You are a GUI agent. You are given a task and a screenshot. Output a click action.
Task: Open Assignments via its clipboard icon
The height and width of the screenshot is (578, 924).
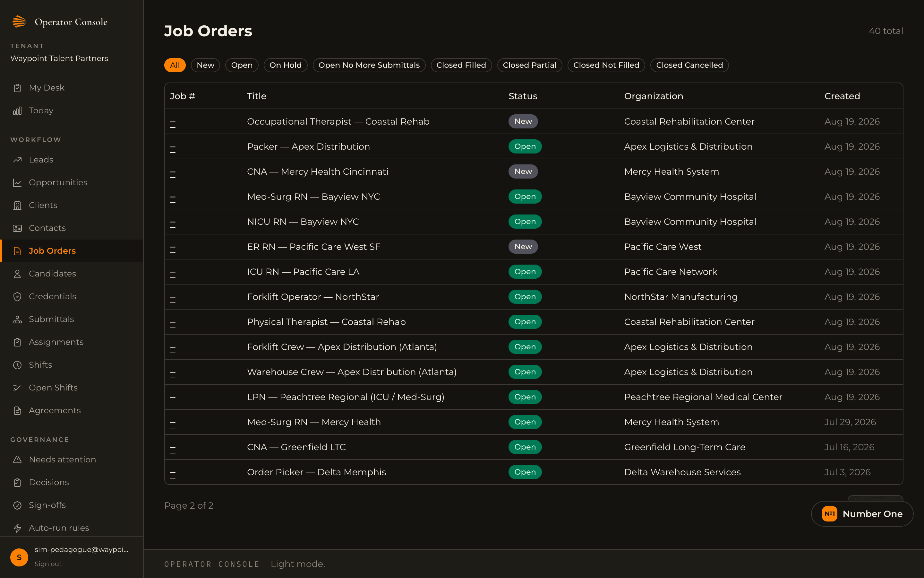point(17,342)
